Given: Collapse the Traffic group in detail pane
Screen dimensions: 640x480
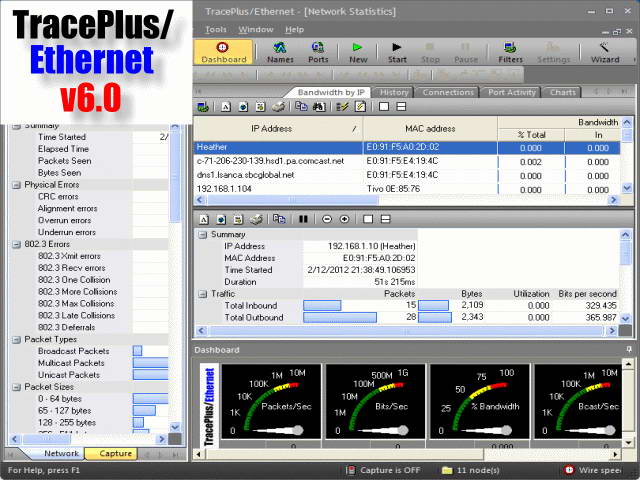Looking at the screenshot, I should pyautogui.click(x=202, y=294).
